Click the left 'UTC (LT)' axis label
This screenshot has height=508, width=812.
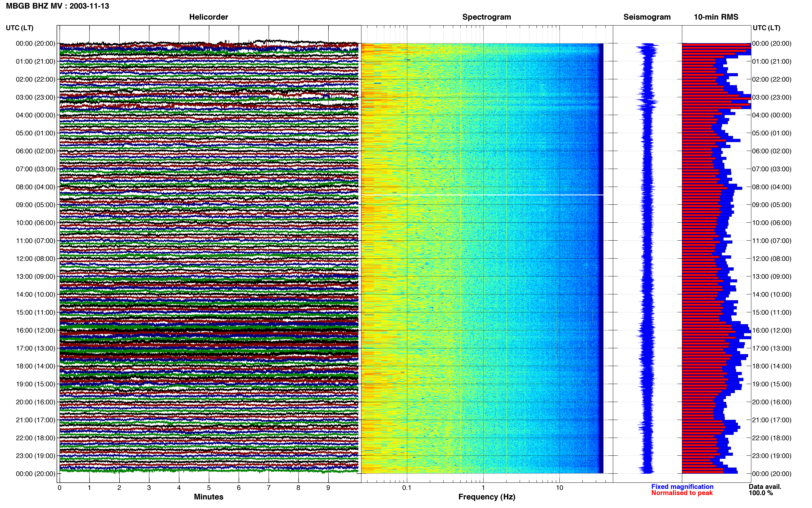click(x=19, y=28)
